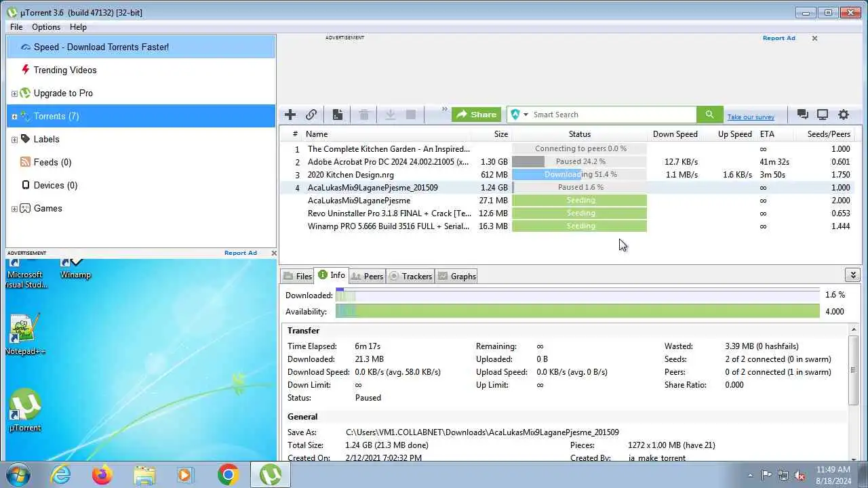Open Preferences via the gear icon
The width and height of the screenshot is (868, 488).
(x=844, y=115)
